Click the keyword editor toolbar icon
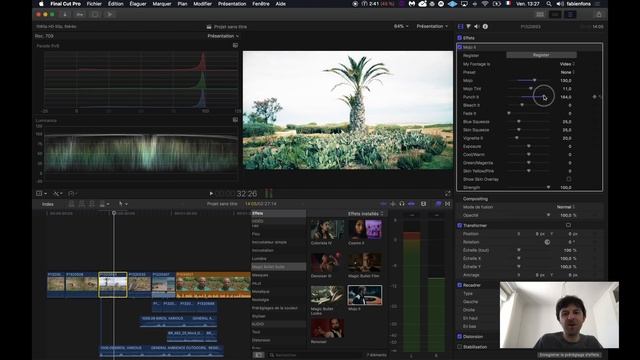This screenshot has height=360, width=640. point(80,14)
